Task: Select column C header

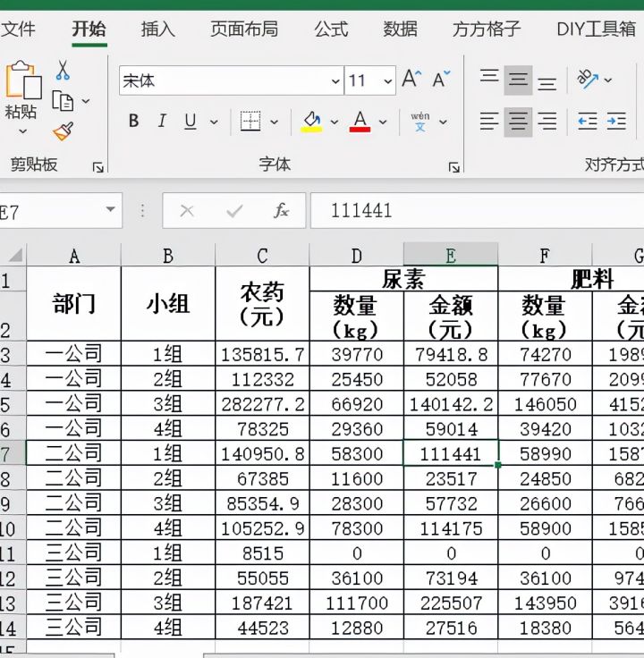Action: click(262, 255)
